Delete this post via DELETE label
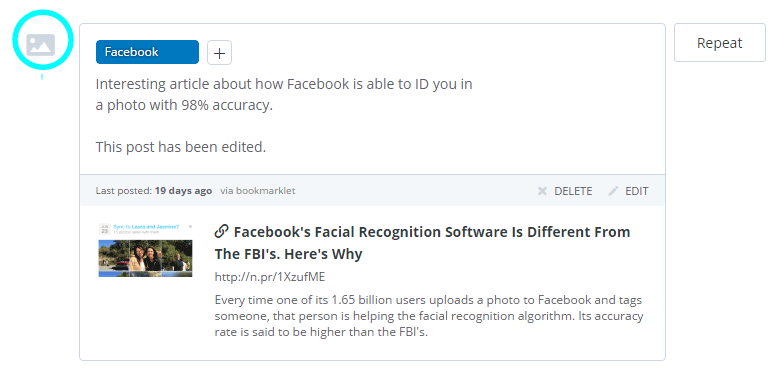Screen dimensions: 774x371 pos(573,191)
